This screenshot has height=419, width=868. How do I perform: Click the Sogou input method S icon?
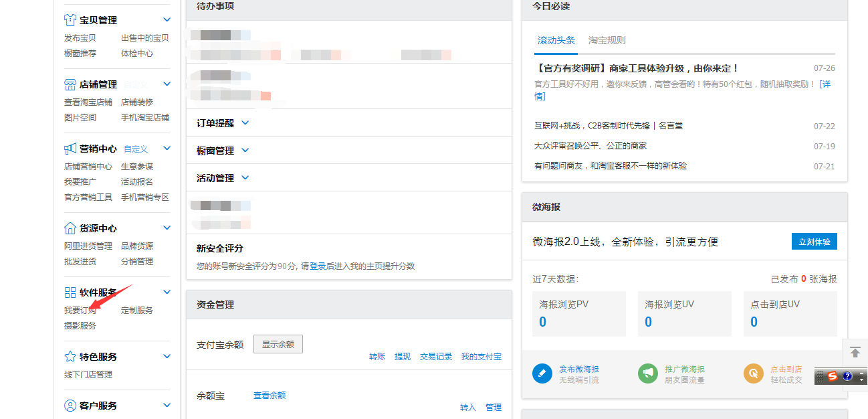click(833, 376)
